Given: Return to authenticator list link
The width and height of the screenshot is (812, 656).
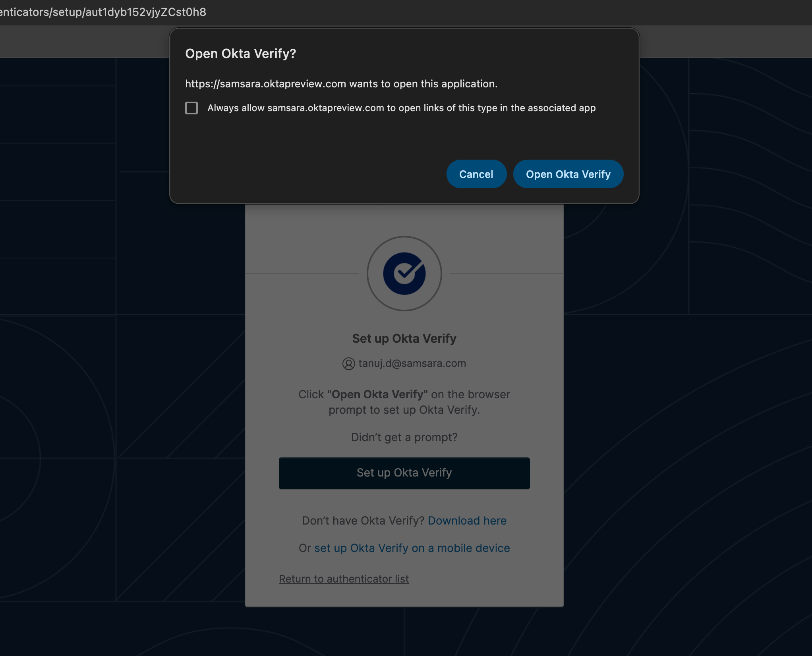Looking at the screenshot, I should (344, 579).
